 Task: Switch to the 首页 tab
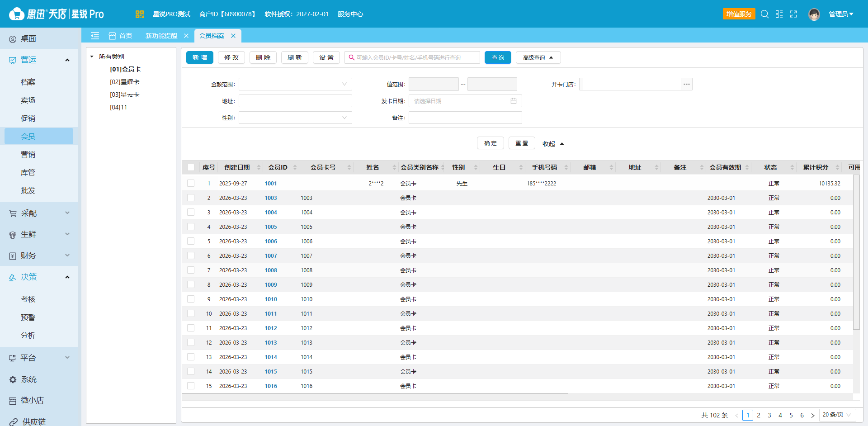[x=121, y=36]
